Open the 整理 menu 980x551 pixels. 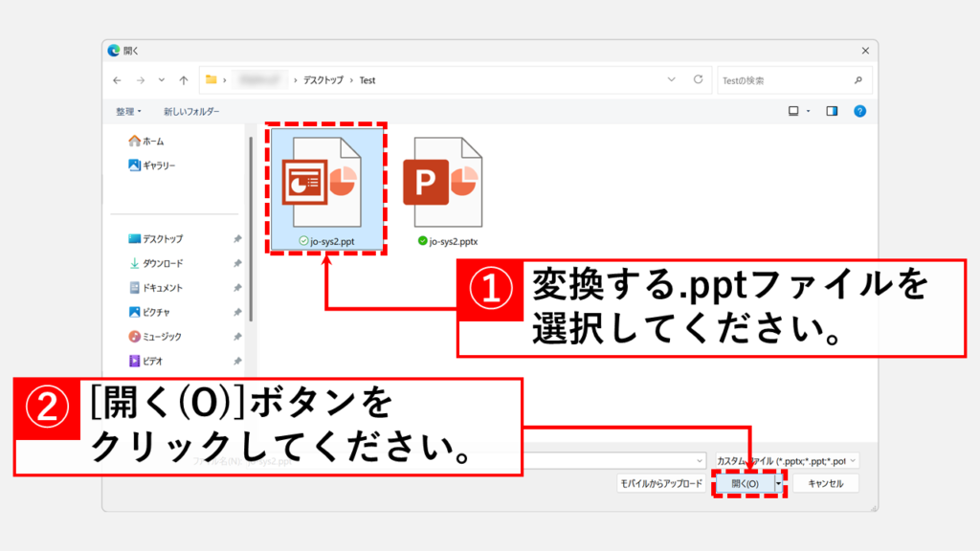click(128, 111)
